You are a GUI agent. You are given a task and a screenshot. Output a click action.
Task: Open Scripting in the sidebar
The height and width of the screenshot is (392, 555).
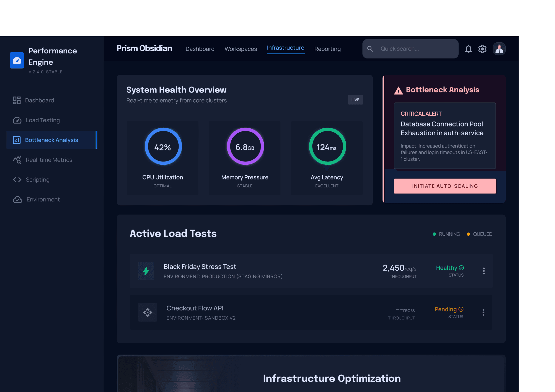[37, 180]
